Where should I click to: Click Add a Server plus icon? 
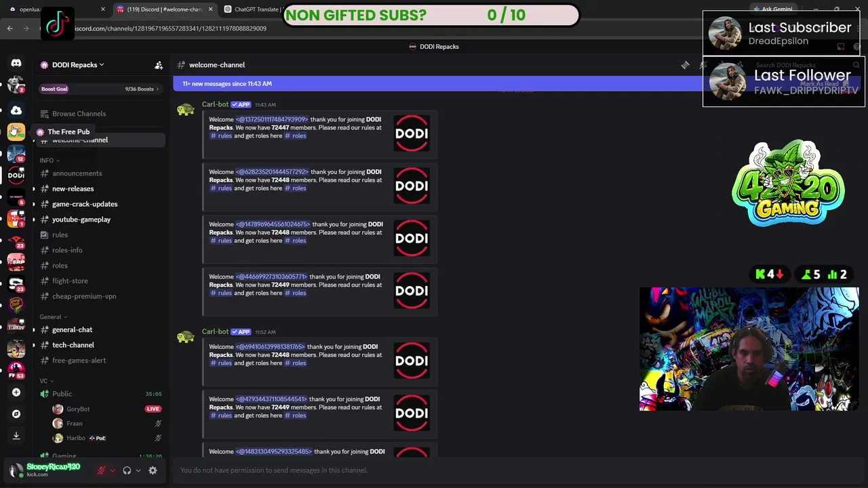click(x=16, y=392)
